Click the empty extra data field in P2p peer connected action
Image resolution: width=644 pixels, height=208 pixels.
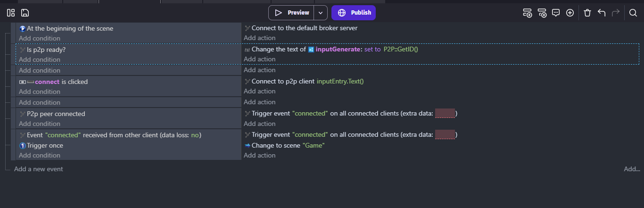[x=445, y=113]
